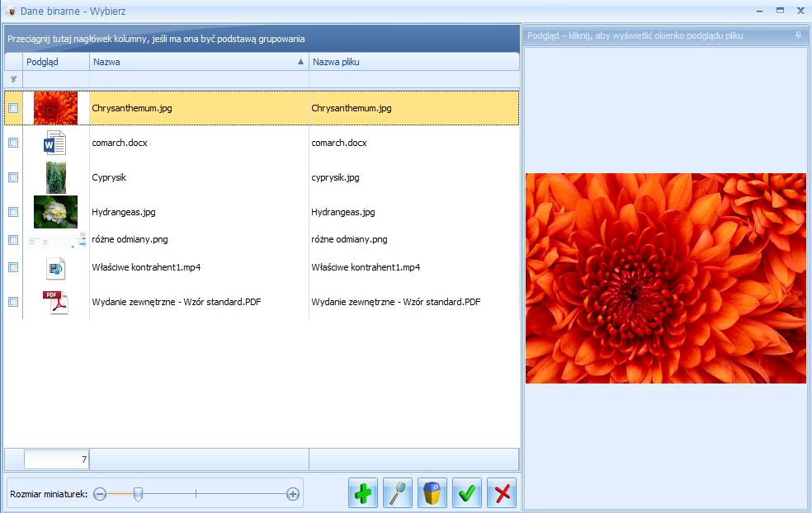
Task: Select the Nazwa cell Chrysanthemum.jpg
Action: point(199,108)
